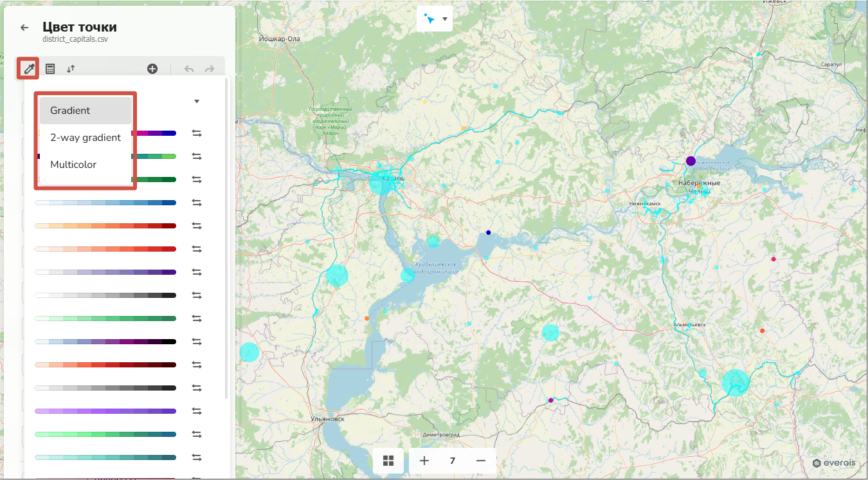This screenshot has height=480, width=868.
Task: Open the calculator tool in the panel toolbar
Action: coord(50,69)
